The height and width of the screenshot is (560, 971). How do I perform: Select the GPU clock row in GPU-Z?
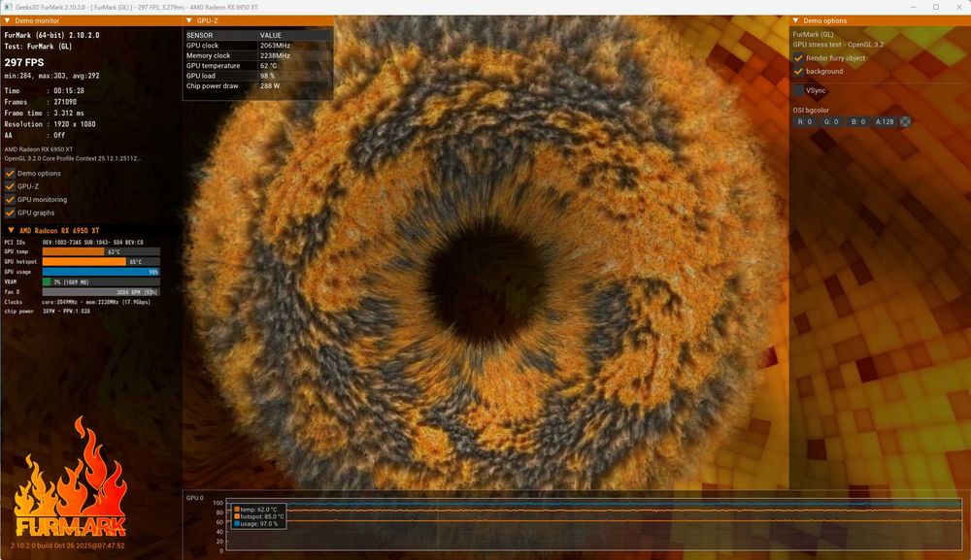(x=257, y=46)
